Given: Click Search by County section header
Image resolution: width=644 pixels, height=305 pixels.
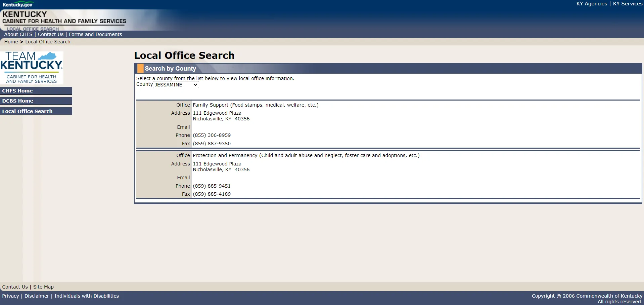Looking at the screenshot, I should [x=170, y=69].
